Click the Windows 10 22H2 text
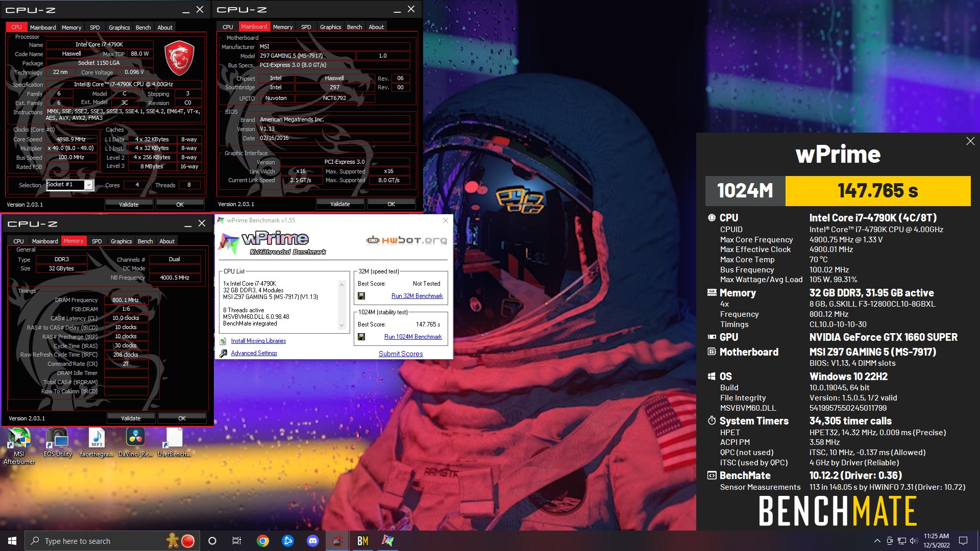 pyautogui.click(x=848, y=377)
